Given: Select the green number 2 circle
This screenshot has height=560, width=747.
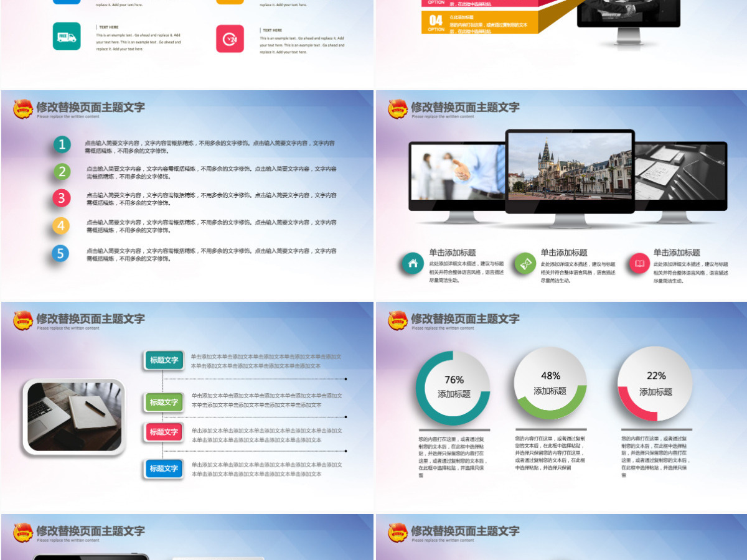Looking at the screenshot, I should (x=61, y=171).
